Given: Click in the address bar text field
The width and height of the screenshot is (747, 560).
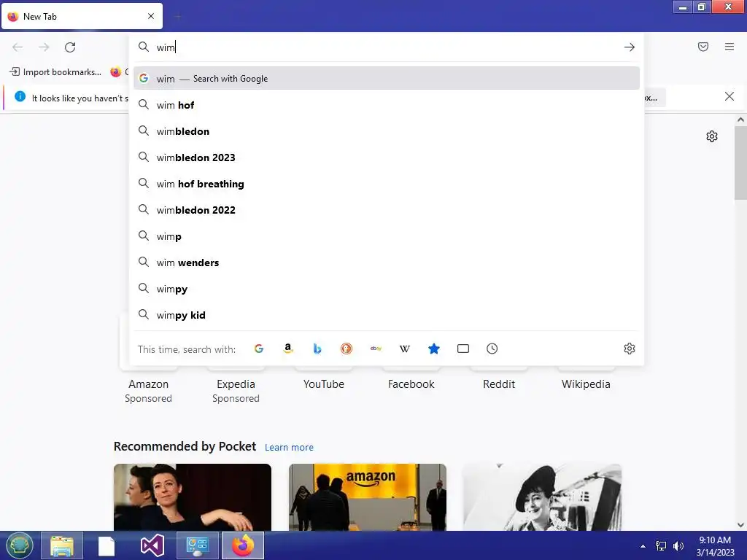Looking at the screenshot, I should (x=386, y=47).
